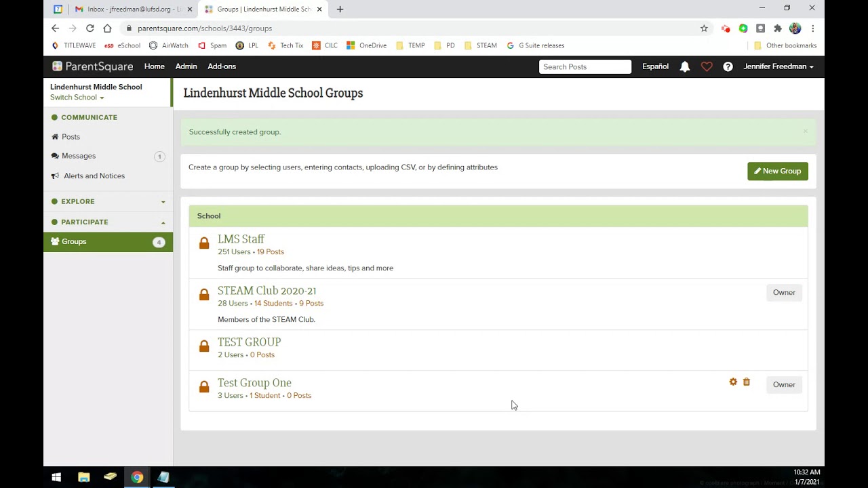Click the Chrome icon in the taskbar
Viewport: 868px width, 488px height.
click(137, 477)
